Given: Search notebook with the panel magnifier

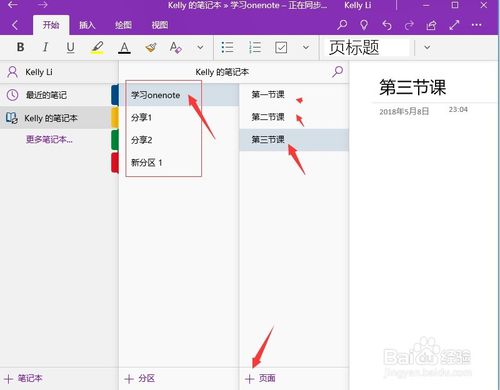Looking at the screenshot, I should pyautogui.click(x=337, y=71).
